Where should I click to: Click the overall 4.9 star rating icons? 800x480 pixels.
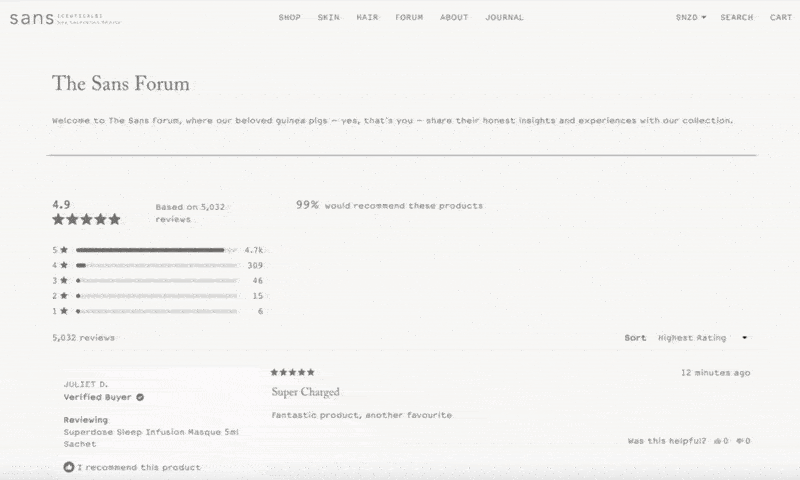coord(86,219)
